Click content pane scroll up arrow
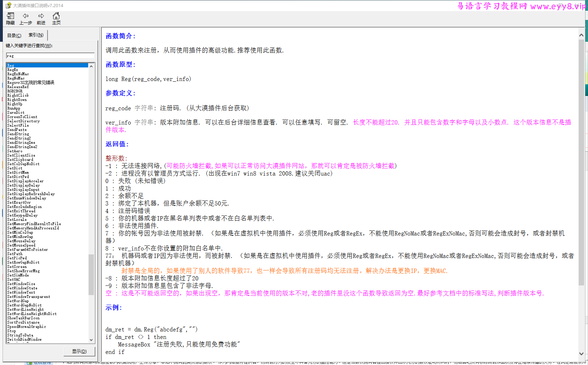The image size is (588, 365). click(581, 35)
